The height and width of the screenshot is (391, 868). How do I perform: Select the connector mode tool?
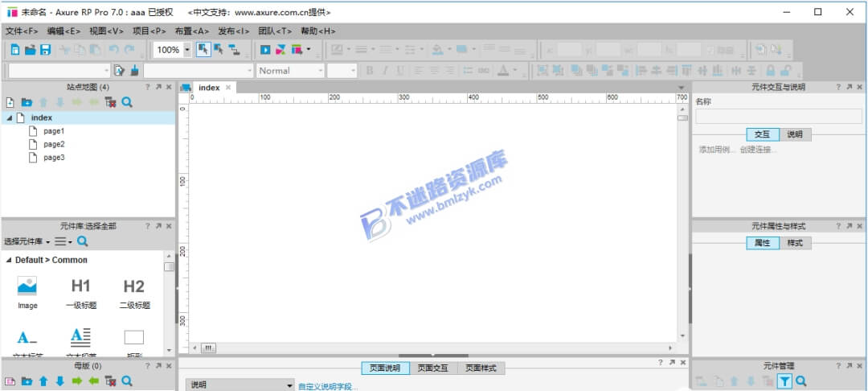(x=234, y=50)
